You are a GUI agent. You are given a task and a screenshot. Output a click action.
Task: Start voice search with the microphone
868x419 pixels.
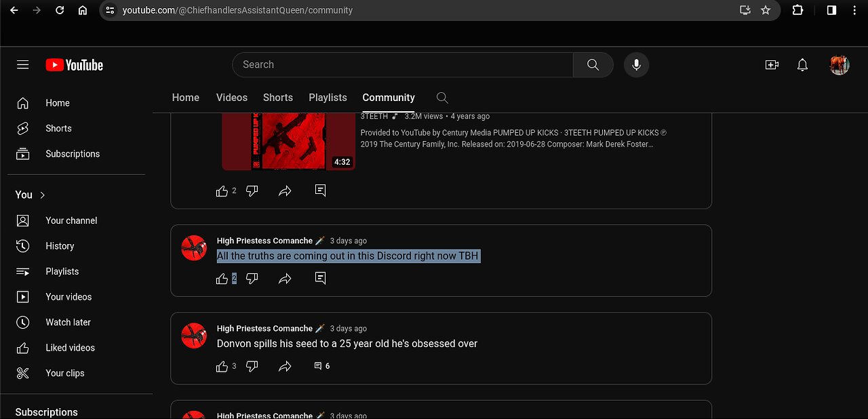(636, 64)
